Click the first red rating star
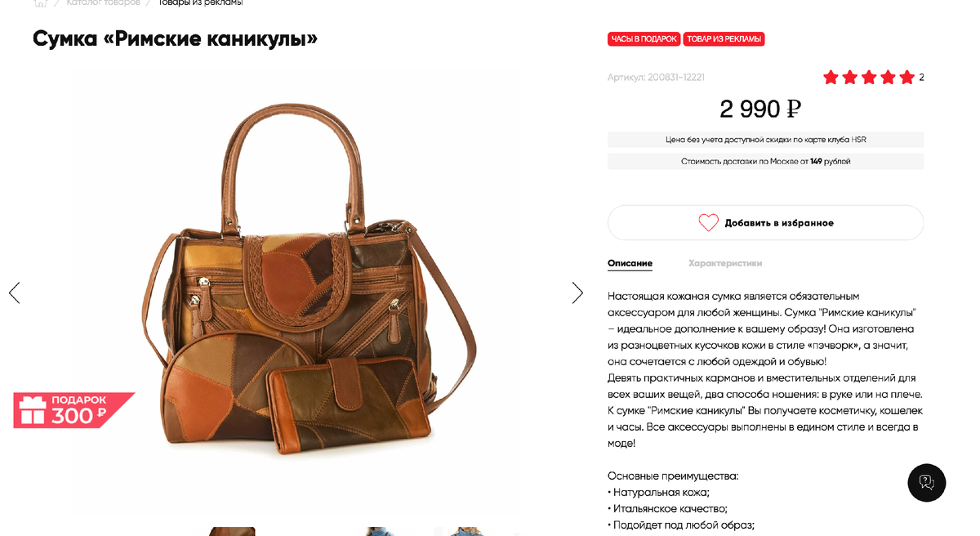This screenshot has height=536, width=980. pyautogui.click(x=831, y=78)
